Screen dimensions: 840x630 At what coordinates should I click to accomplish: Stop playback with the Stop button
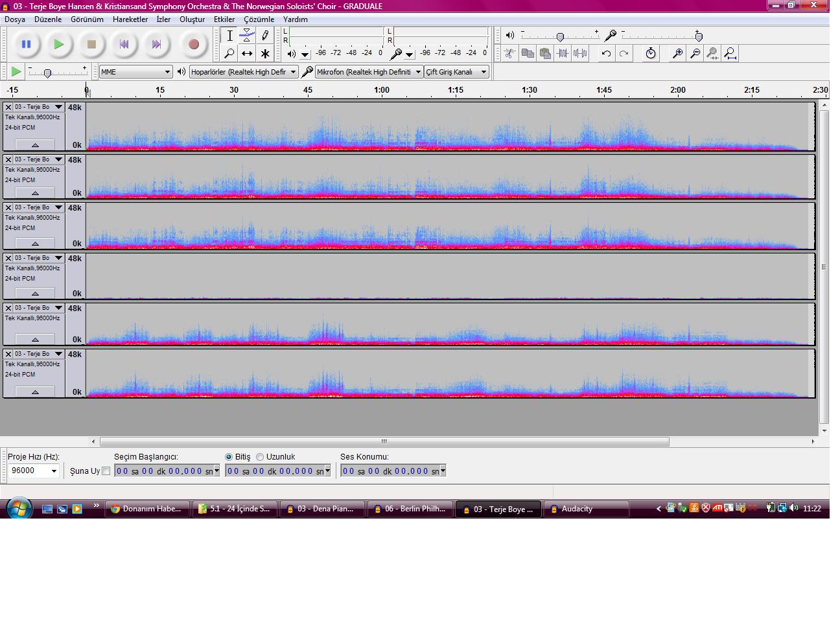point(91,44)
